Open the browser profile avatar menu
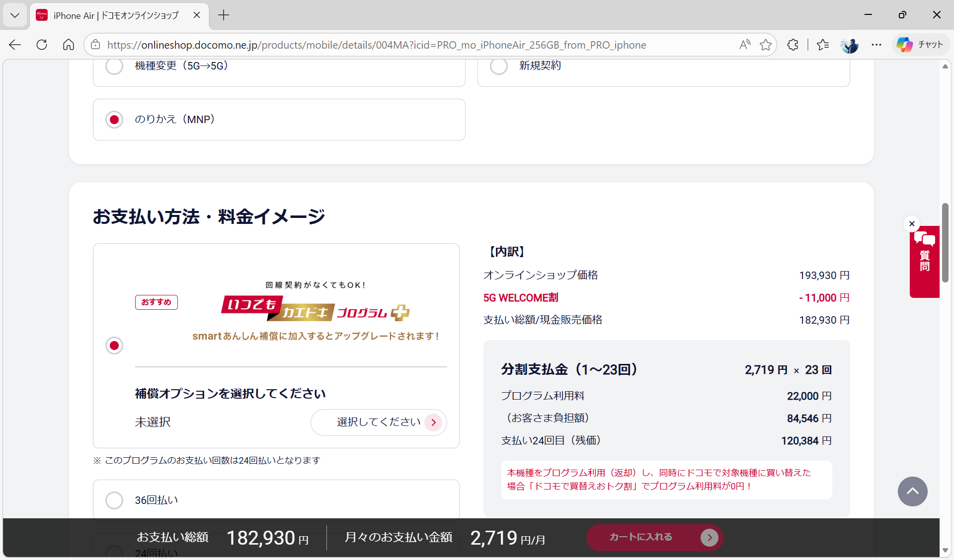The width and height of the screenshot is (954, 560). 850,45
